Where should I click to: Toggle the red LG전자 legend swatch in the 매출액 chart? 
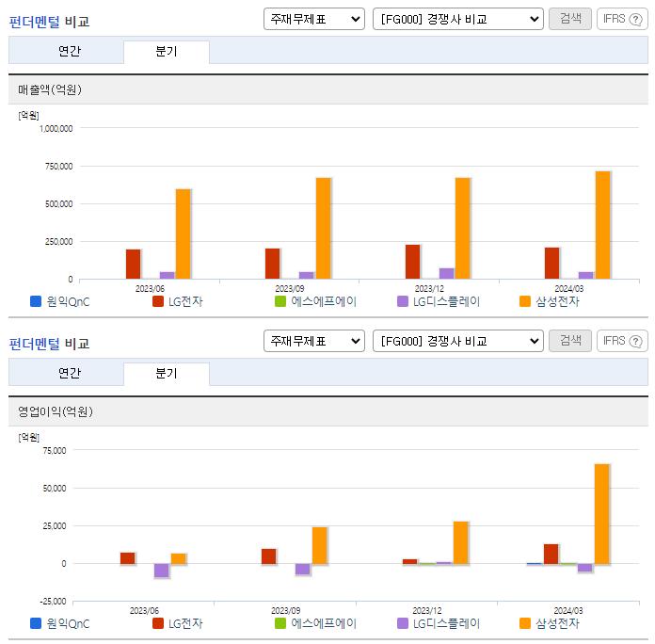[158, 301]
